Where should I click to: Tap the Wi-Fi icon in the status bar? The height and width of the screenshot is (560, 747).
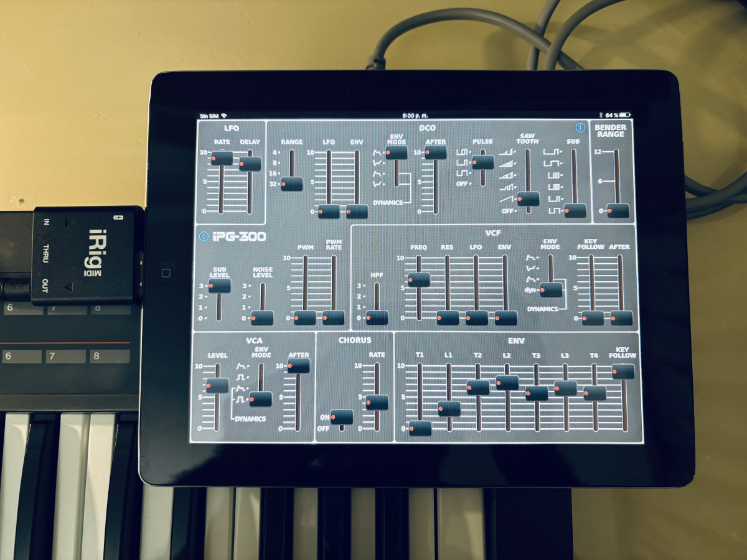click(223, 116)
